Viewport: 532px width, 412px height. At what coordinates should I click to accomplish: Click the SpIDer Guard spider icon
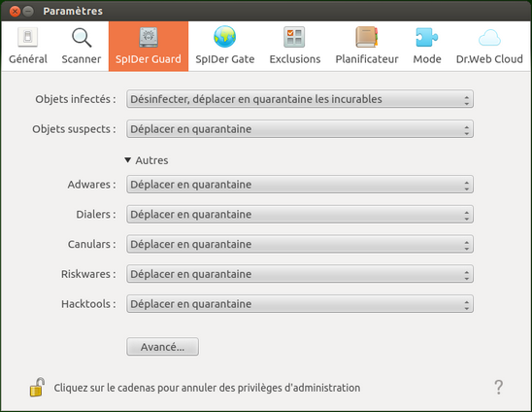(149, 37)
